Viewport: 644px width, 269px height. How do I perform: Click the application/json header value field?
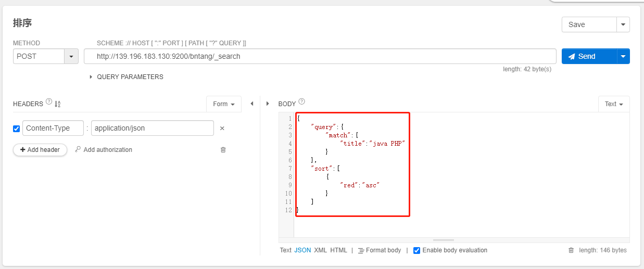(153, 128)
